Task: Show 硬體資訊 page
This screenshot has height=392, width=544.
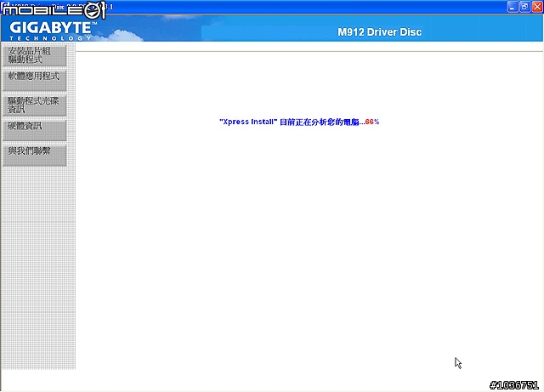Action: point(34,130)
